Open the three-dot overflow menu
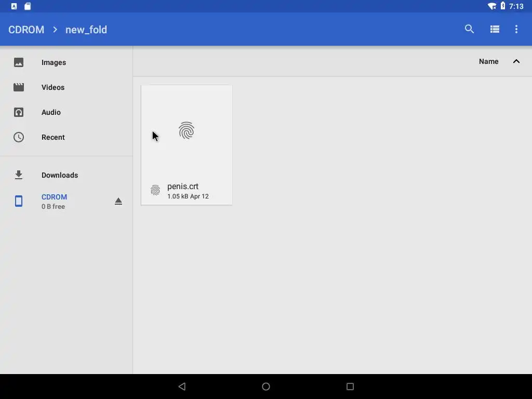This screenshot has width=532, height=399. coord(516,29)
